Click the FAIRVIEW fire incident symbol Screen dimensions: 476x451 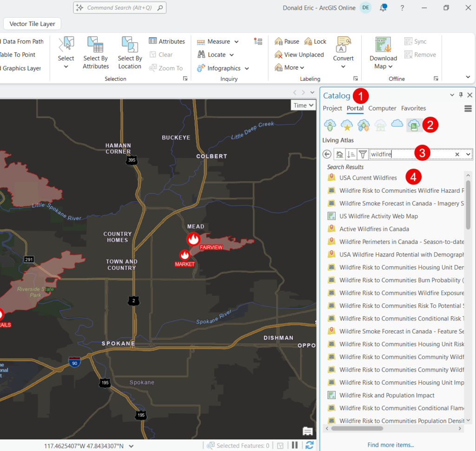coord(193,239)
